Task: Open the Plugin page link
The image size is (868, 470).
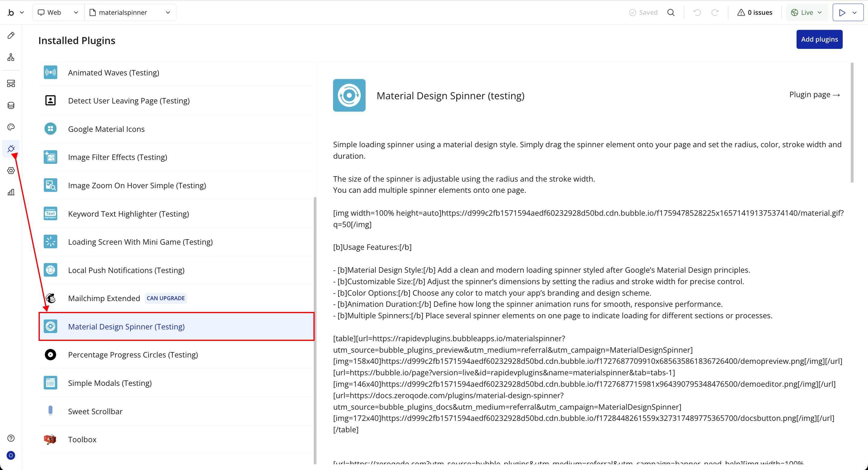Action: tap(814, 95)
